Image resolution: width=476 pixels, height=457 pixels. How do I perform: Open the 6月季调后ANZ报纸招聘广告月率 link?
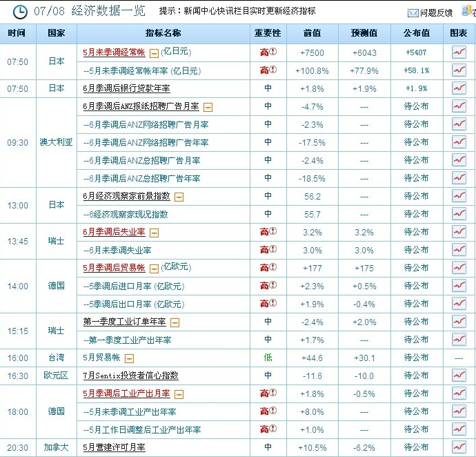tap(141, 106)
